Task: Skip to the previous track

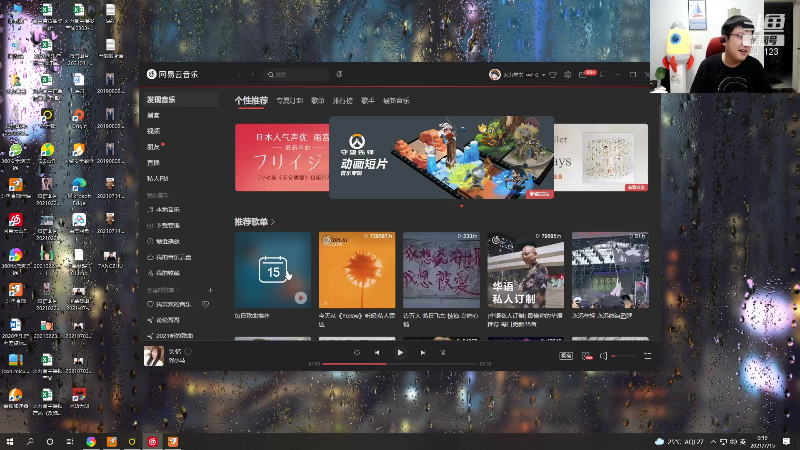Action: point(377,353)
